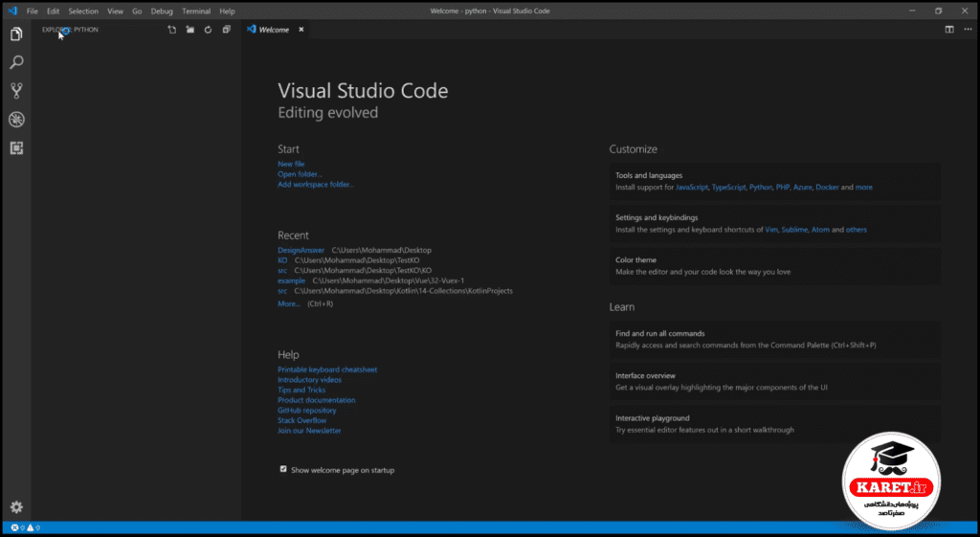The height and width of the screenshot is (537, 980).
Task: Click the More... recent link
Action: coord(289,303)
